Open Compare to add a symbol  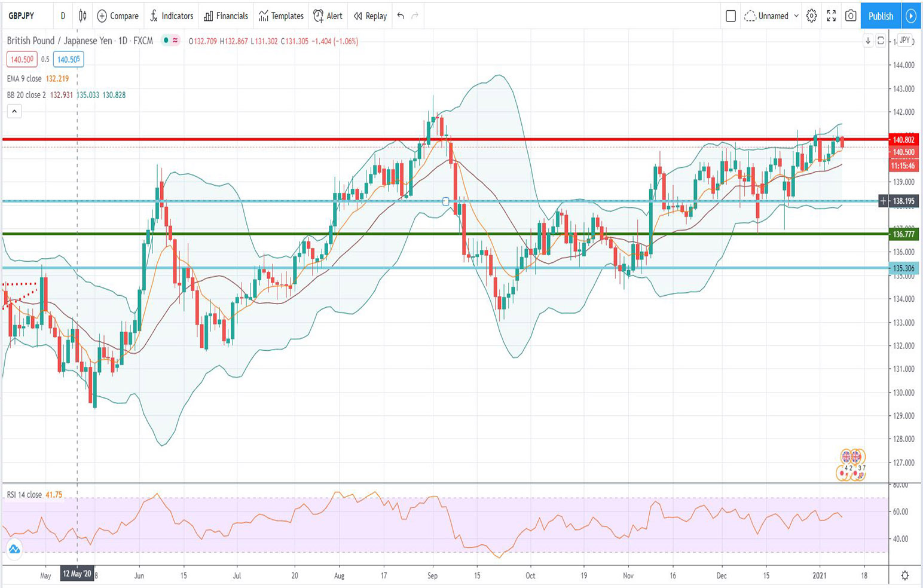(x=117, y=16)
